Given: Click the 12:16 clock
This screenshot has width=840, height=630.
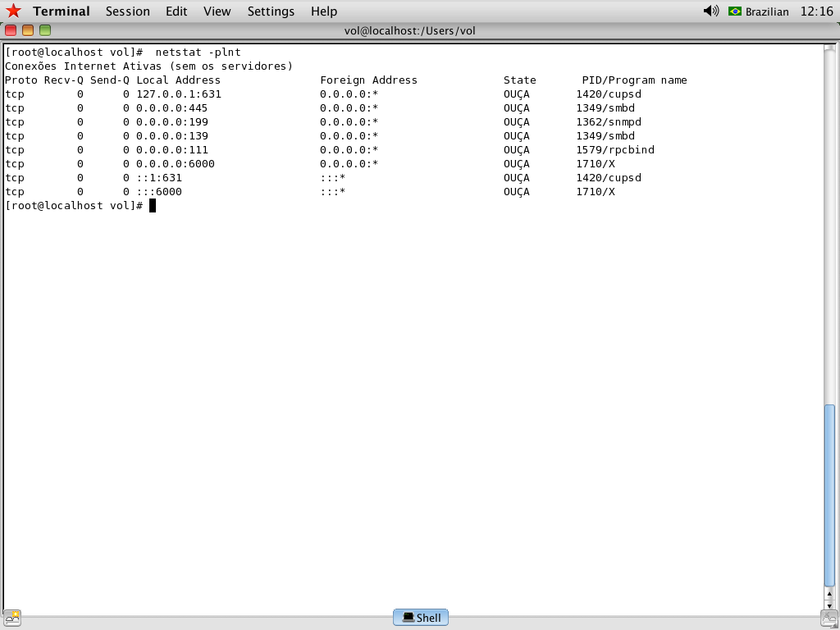Looking at the screenshot, I should coord(816,11).
